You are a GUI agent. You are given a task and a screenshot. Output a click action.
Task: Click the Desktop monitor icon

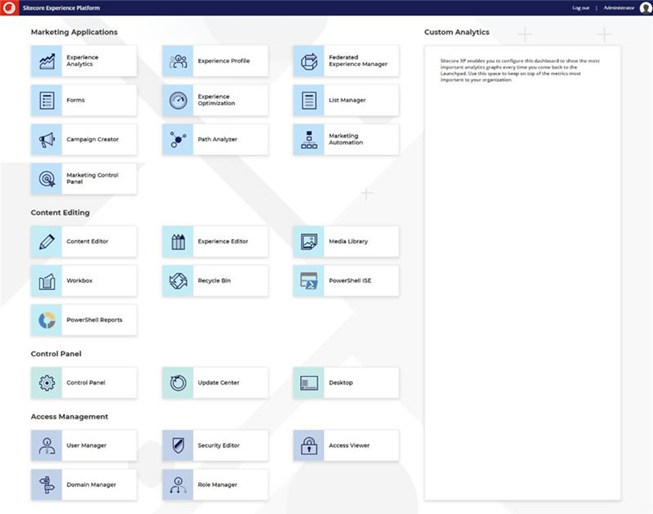[309, 383]
